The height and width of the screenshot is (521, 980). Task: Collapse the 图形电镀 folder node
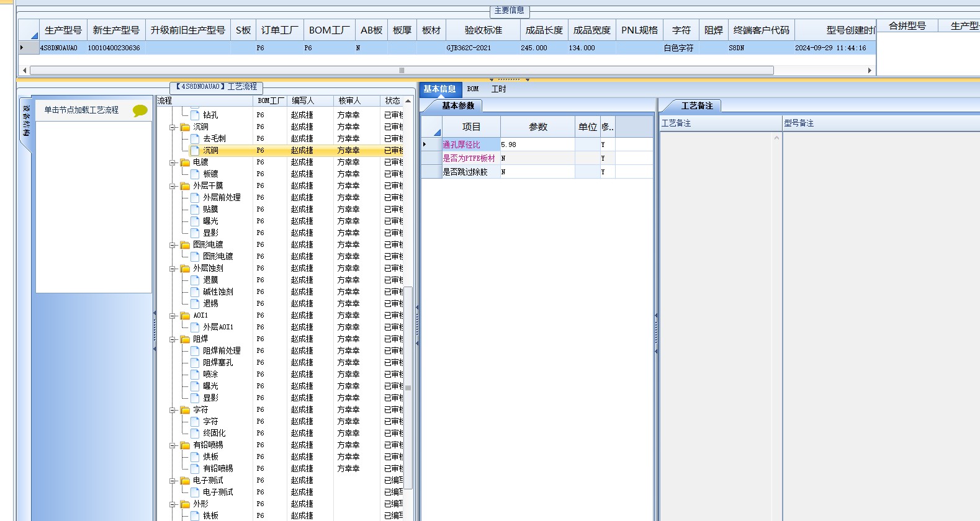click(x=173, y=245)
